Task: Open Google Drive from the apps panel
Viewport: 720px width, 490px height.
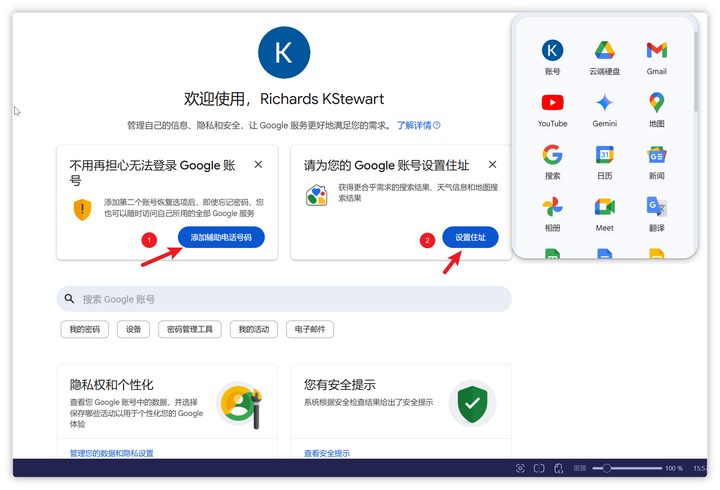Action: (604, 50)
